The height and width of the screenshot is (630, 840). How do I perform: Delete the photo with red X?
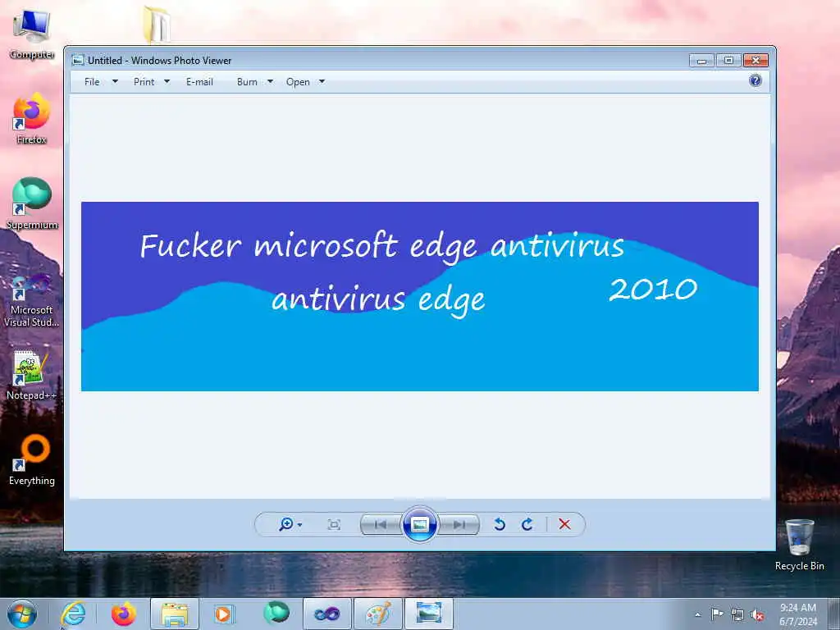[x=564, y=524]
